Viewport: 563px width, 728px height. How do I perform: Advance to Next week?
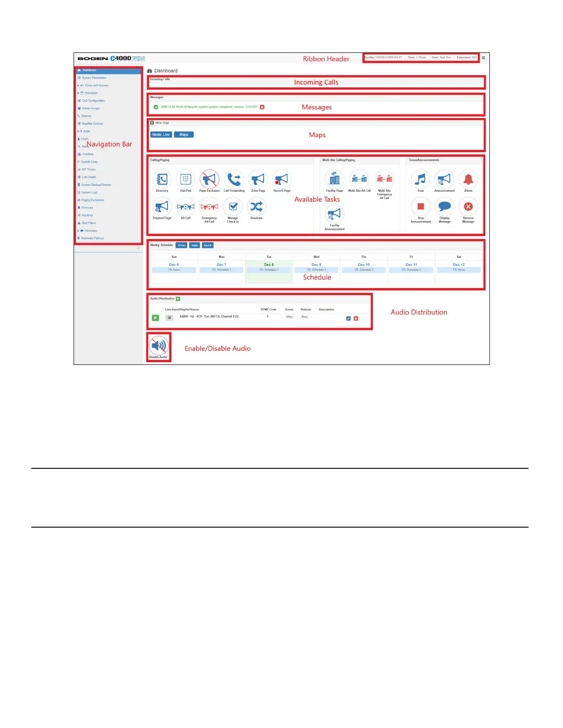pyautogui.click(x=208, y=245)
